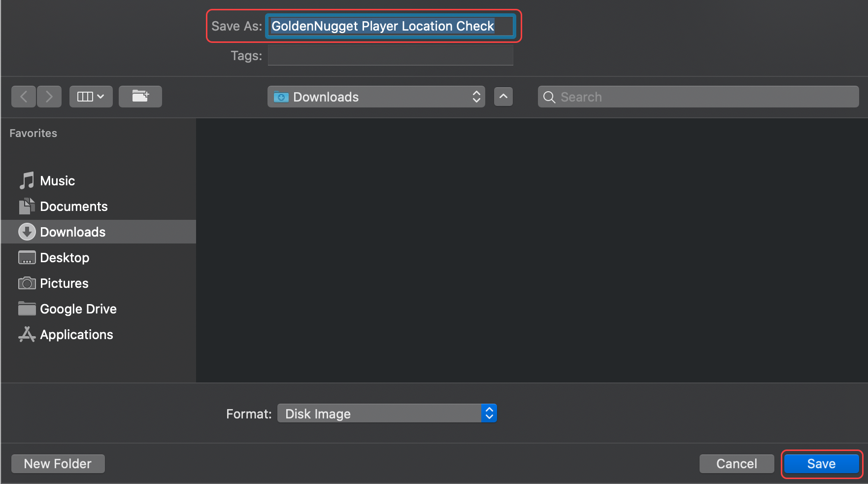Image resolution: width=868 pixels, height=484 pixels.
Task: Click the Cancel button
Action: point(736,464)
